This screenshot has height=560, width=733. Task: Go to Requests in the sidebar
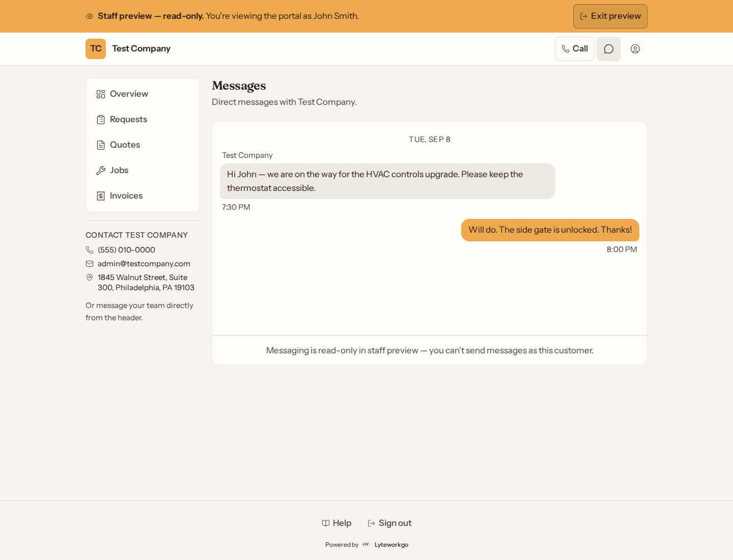coord(143,120)
